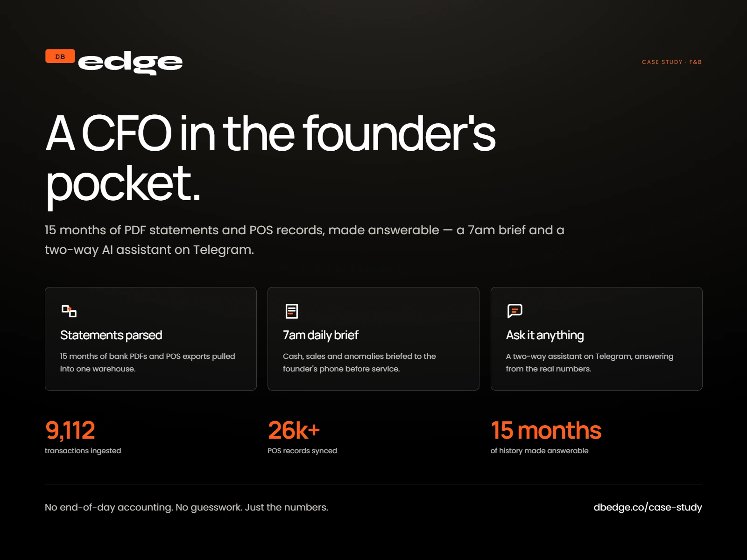
Task: Click the 7am daily brief heading
Action: click(321, 335)
